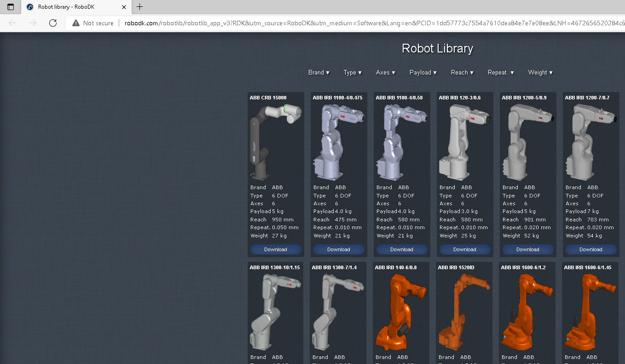Click the ABB IRB 1520ID robot image

click(464, 312)
